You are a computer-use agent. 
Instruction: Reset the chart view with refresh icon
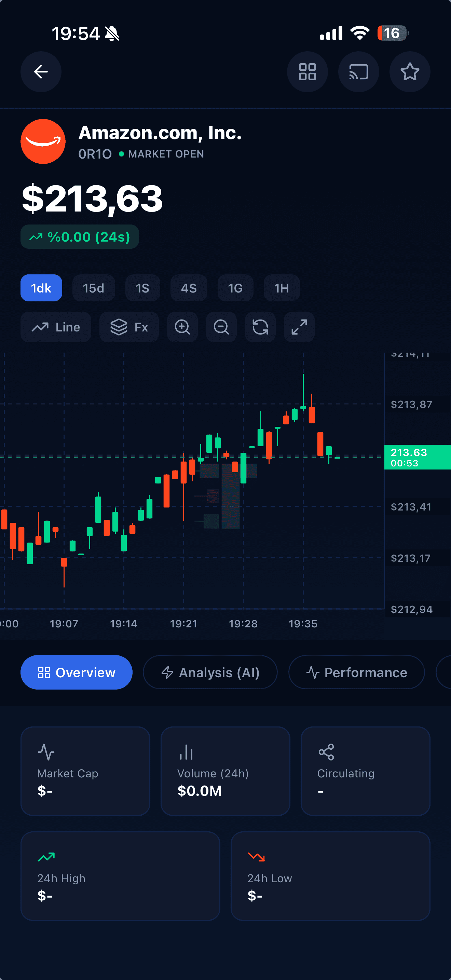click(260, 327)
